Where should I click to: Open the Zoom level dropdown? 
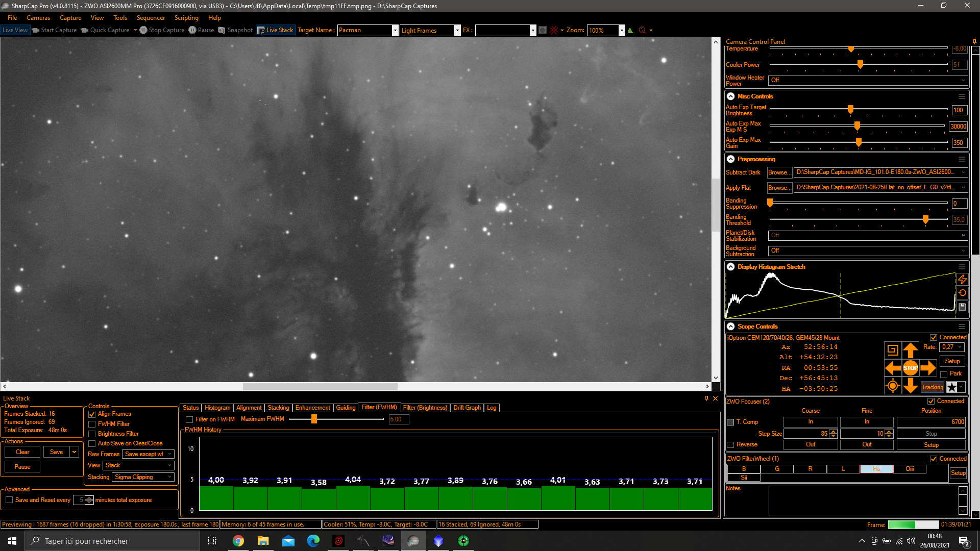(622, 30)
